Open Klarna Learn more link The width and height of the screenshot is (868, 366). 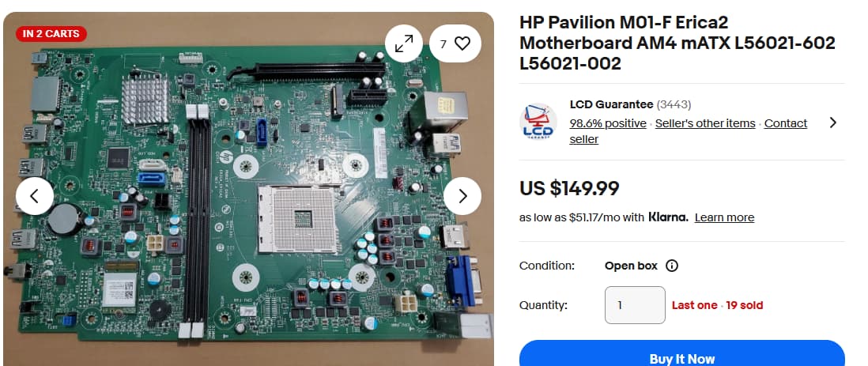(x=724, y=217)
